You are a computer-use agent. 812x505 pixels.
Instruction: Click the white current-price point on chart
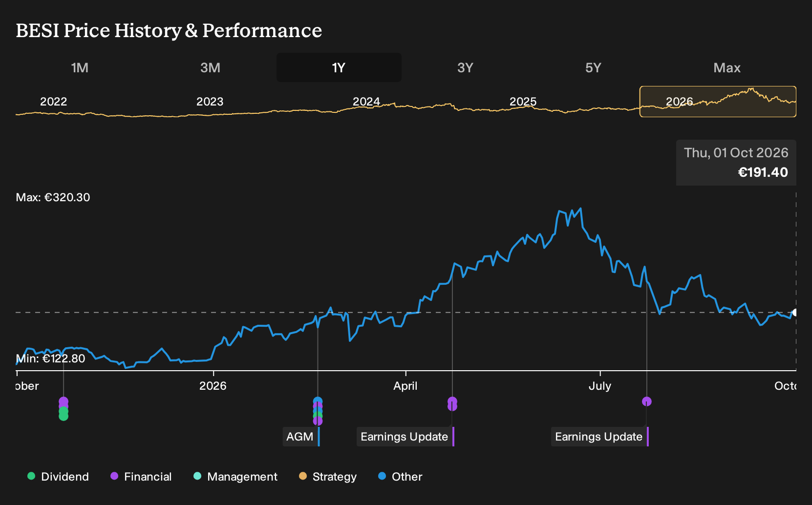(x=795, y=313)
